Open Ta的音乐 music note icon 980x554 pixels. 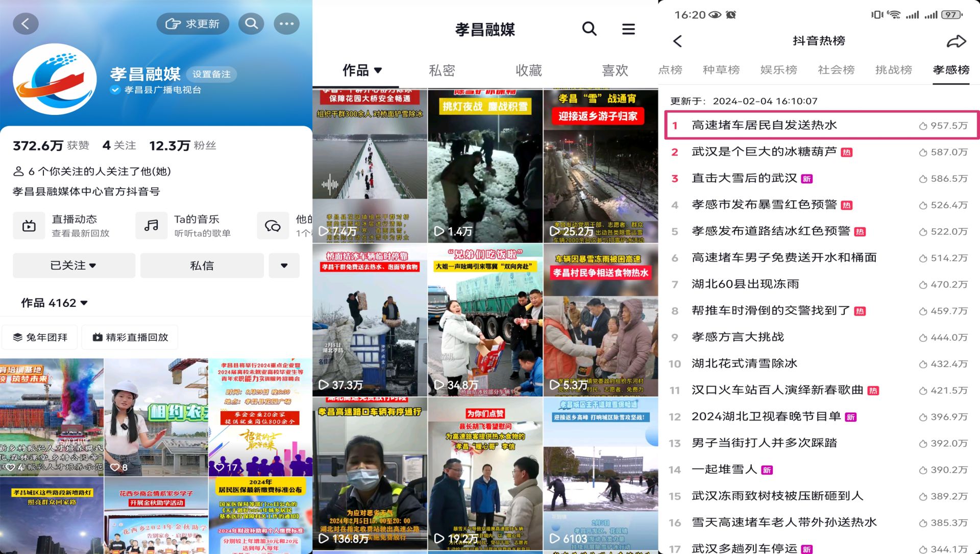[151, 226]
